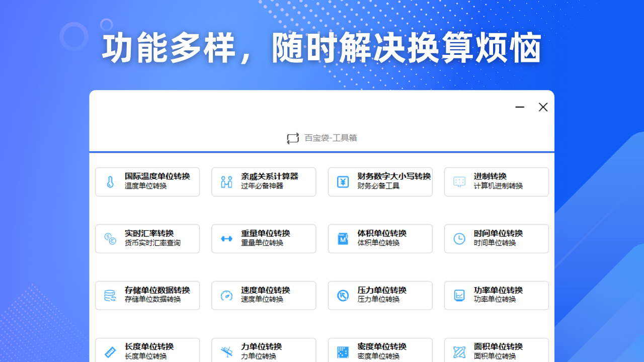Click the yen icon for financial numbers
The height and width of the screenshot is (362, 644).
coord(343,182)
